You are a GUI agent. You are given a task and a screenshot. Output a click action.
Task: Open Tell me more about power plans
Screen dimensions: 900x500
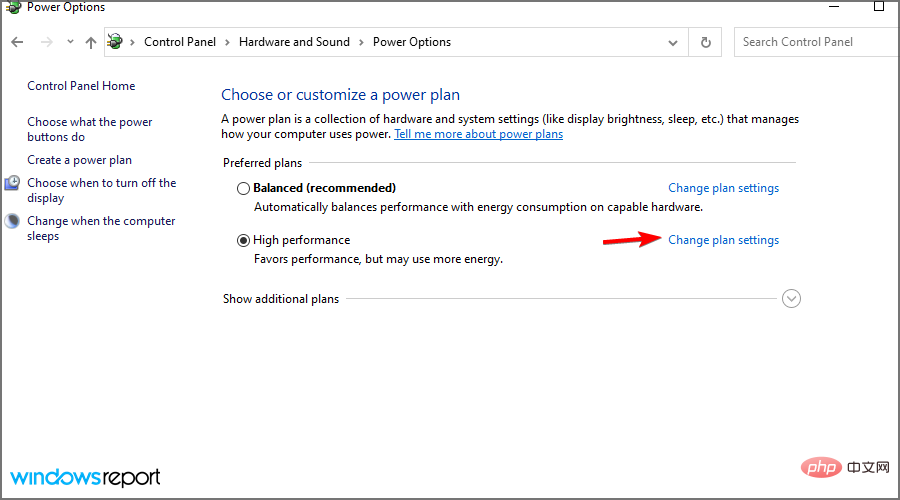478,134
